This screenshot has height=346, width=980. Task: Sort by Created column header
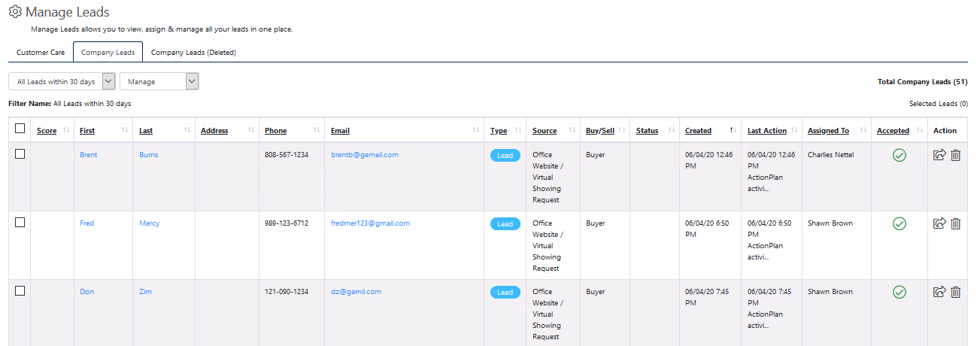[698, 131]
